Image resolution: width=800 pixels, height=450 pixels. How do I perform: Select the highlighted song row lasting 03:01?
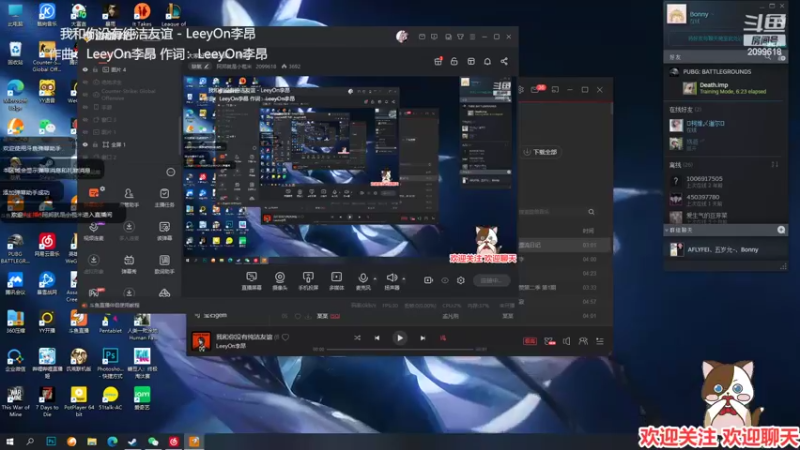pyautogui.click(x=564, y=245)
